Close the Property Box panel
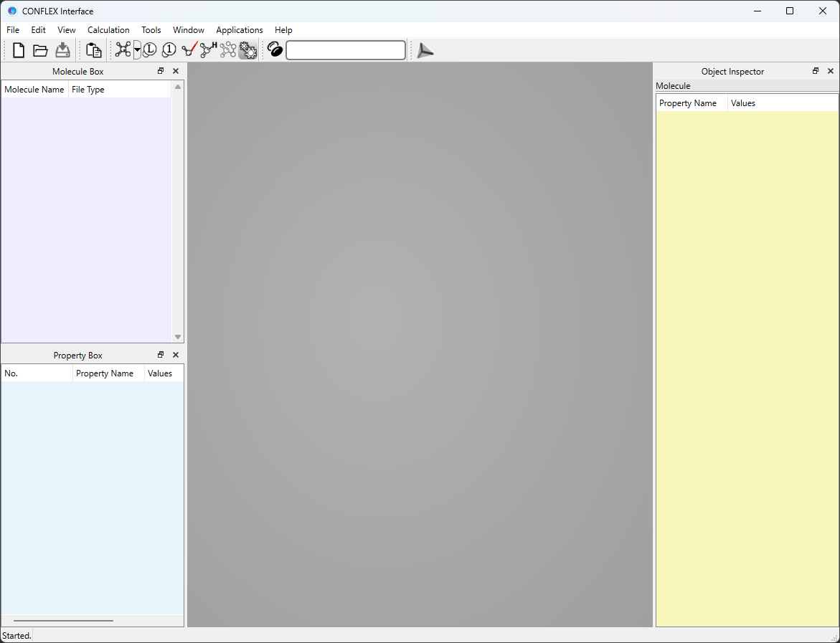The width and height of the screenshot is (840, 643). point(175,354)
